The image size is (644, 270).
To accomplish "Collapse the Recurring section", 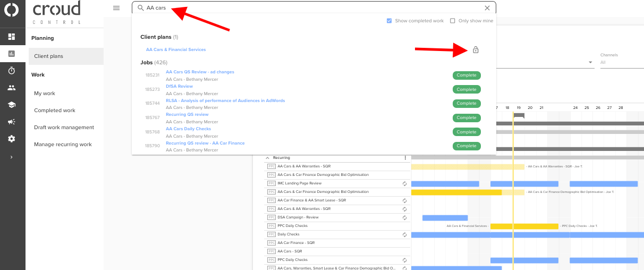I will click(x=268, y=158).
